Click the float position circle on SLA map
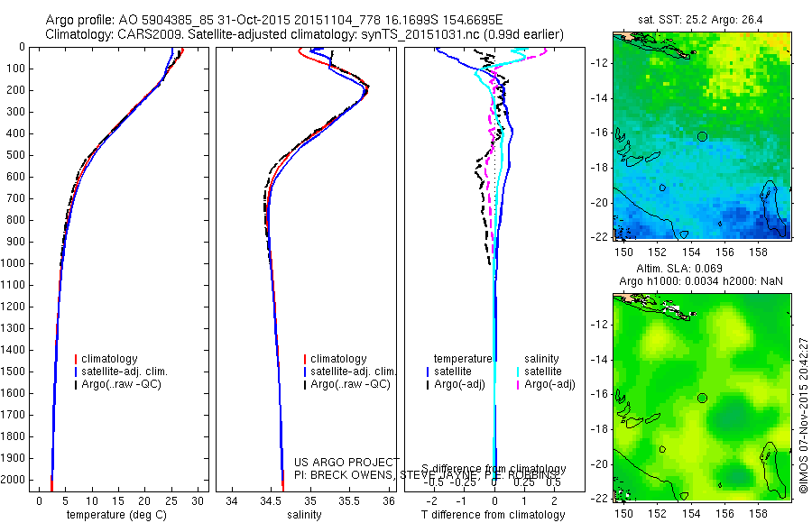812x523 pixels. (x=702, y=399)
